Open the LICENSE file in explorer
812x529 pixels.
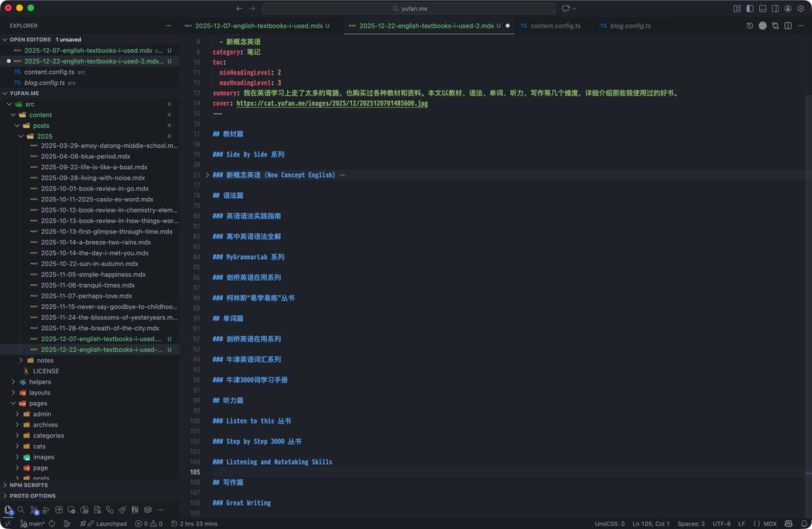[x=89, y=371]
